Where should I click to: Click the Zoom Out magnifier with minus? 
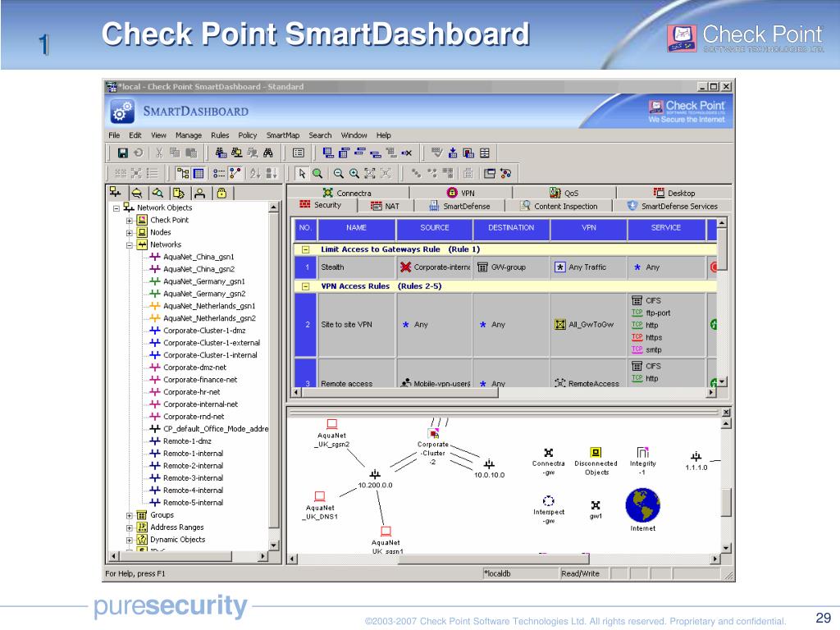[x=338, y=173]
